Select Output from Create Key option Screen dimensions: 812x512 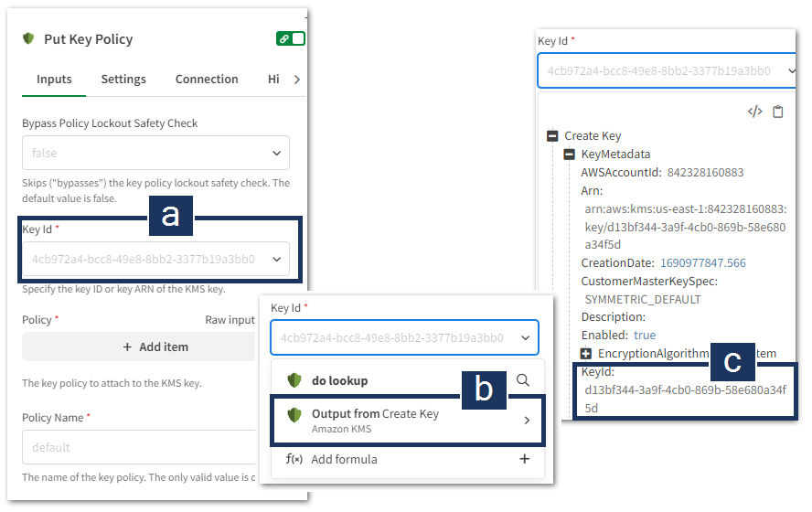coord(408,420)
